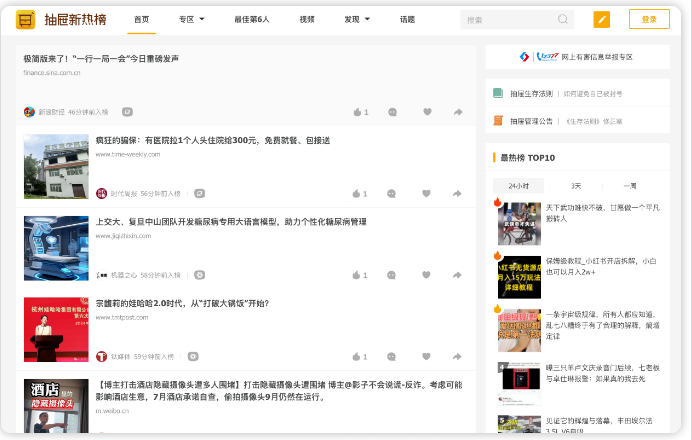692x440 pixels.
Task: Click the 登录 button
Action: pos(649,19)
